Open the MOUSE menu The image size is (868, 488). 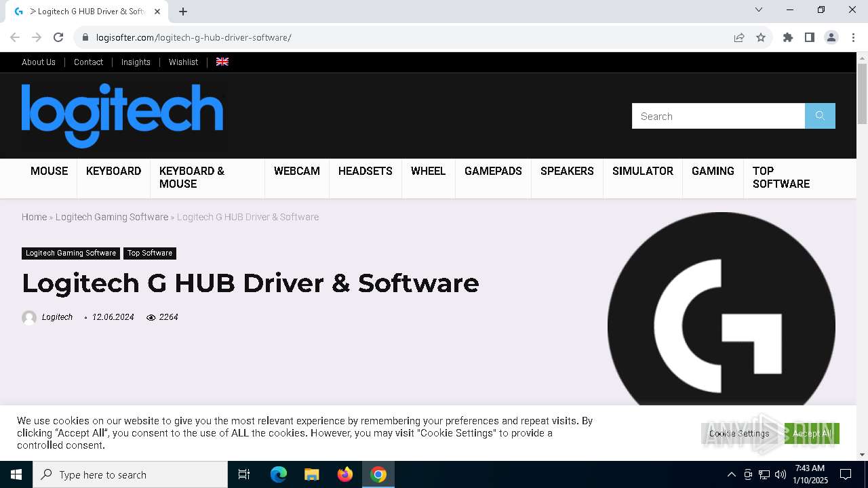pos(50,171)
